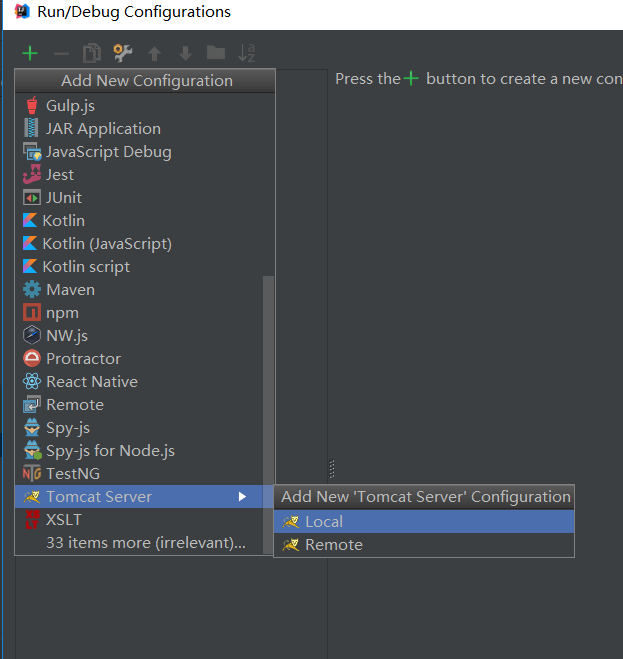
Task: Show 33 items more (irrelevant)
Action: pos(139,543)
